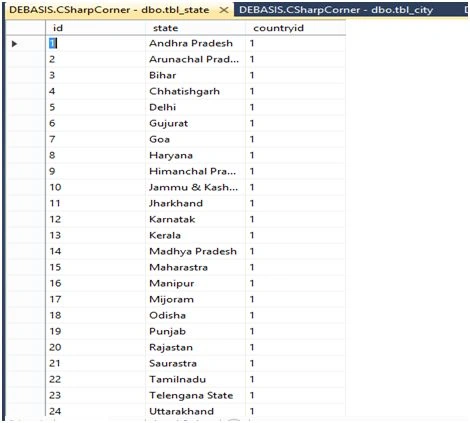Click row header of Manipur row
This screenshot has height=423, width=470.
(26, 283)
